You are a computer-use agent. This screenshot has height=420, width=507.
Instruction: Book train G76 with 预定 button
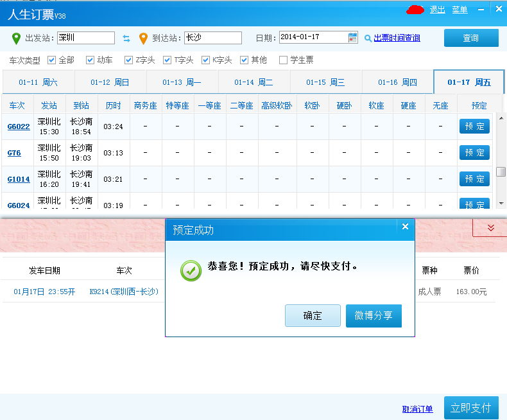pos(474,152)
